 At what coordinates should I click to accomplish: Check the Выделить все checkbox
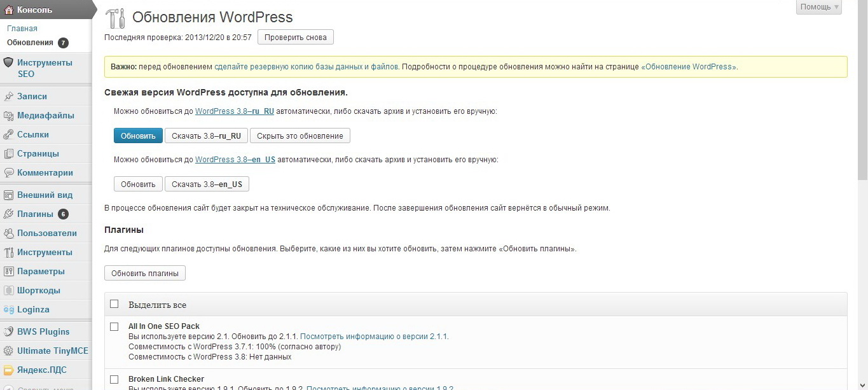(114, 304)
